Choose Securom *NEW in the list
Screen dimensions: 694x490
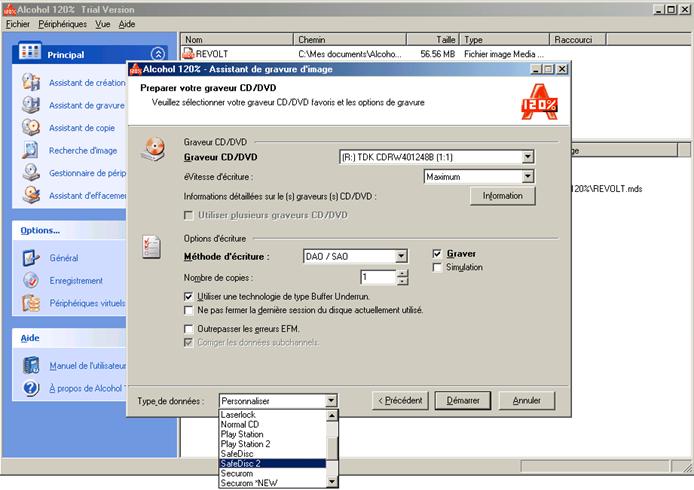(x=273, y=483)
